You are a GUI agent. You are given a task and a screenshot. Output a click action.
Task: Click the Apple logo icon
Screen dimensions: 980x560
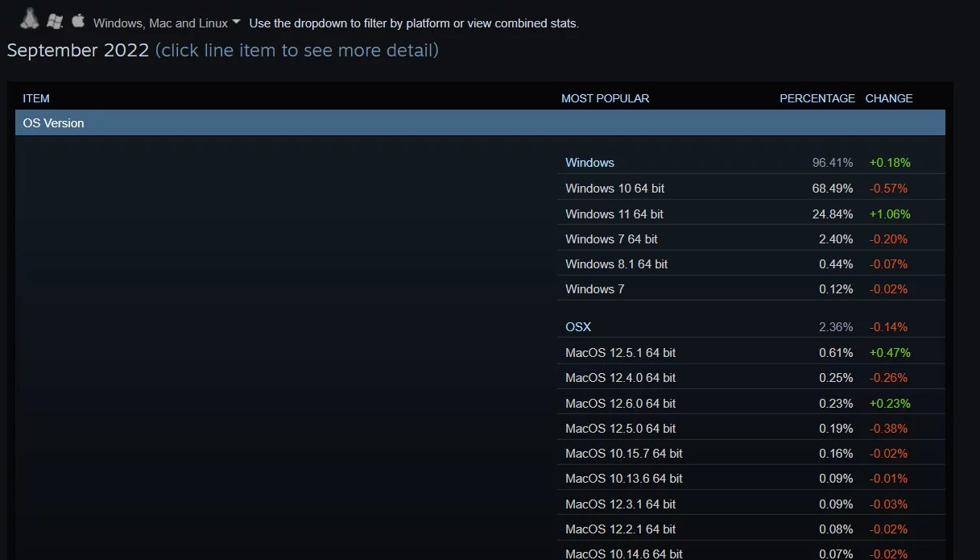[78, 20]
